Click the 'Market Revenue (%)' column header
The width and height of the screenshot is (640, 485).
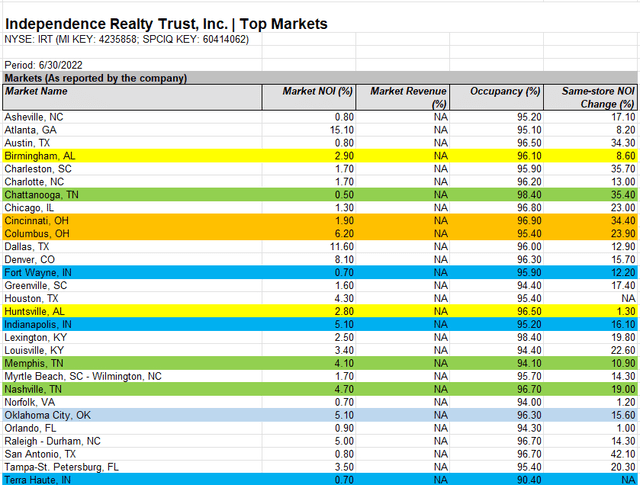[402, 98]
